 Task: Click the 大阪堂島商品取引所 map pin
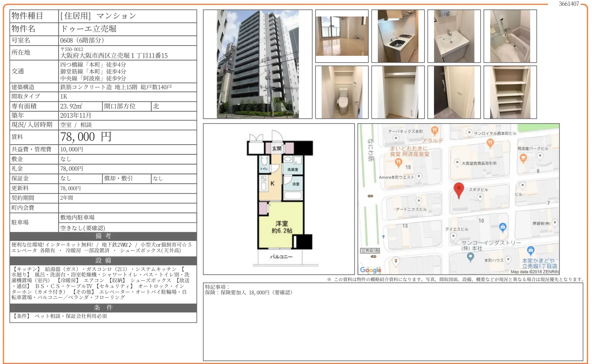click(x=457, y=163)
